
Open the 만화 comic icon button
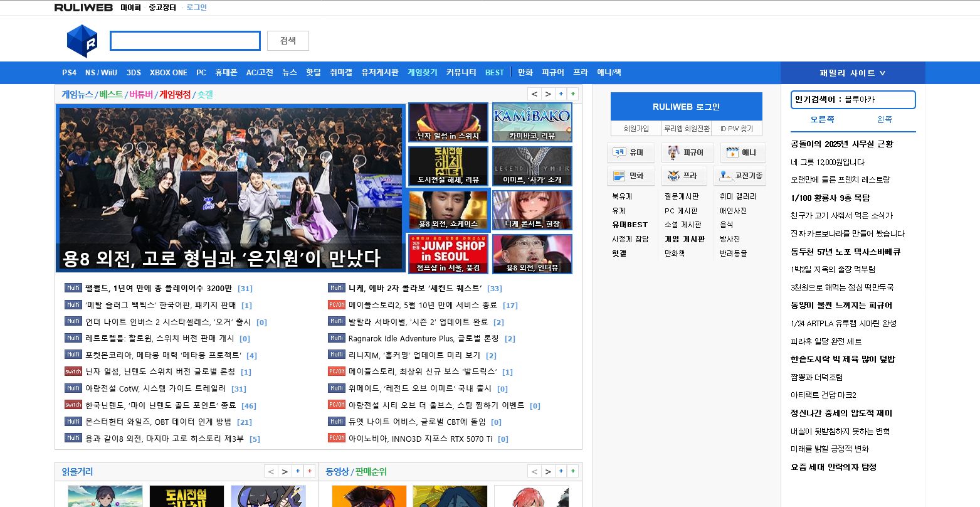pyautogui.click(x=631, y=176)
